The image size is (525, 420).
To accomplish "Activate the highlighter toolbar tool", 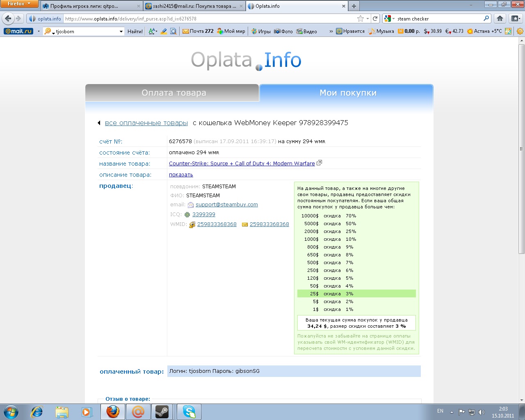I will [164, 31].
